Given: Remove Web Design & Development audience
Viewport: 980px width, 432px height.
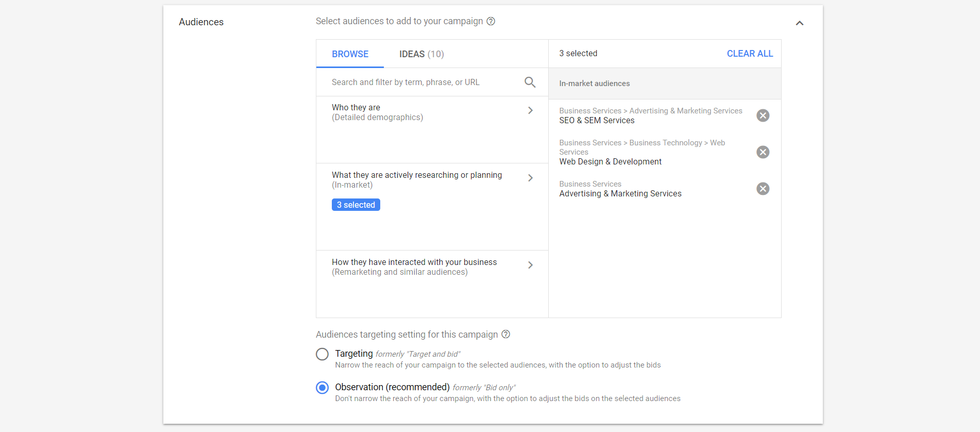Looking at the screenshot, I should [x=763, y=152].
